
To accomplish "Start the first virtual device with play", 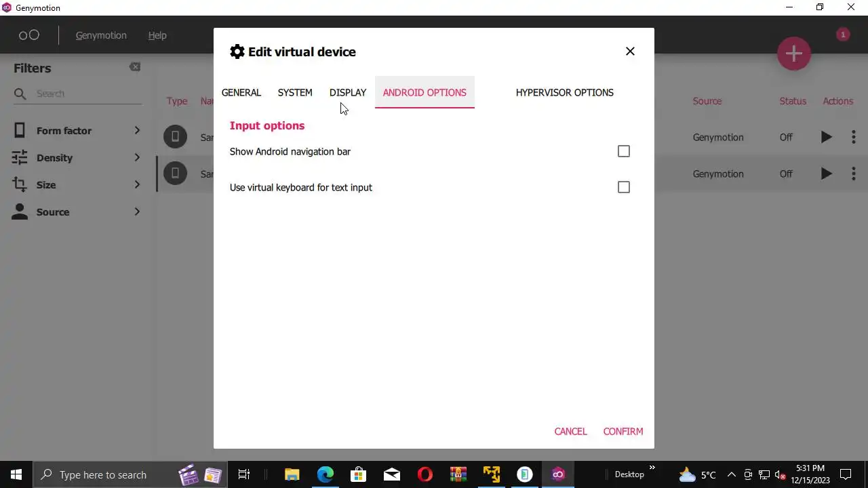I will [826, 137].
